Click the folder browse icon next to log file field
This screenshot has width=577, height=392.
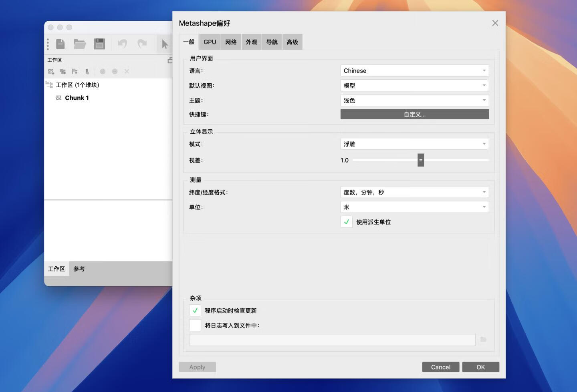483,340
